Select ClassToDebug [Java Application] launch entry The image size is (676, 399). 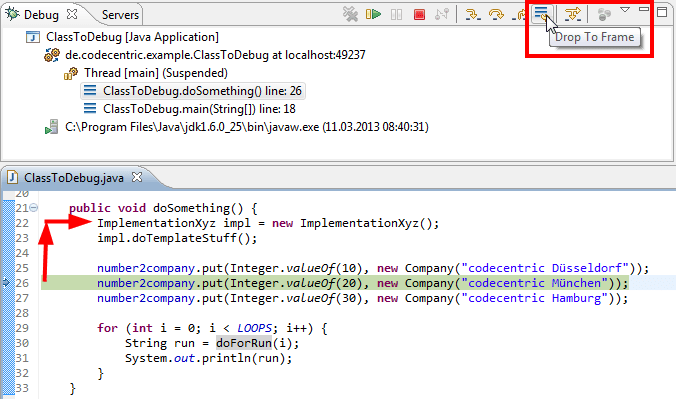coord(132,37)
